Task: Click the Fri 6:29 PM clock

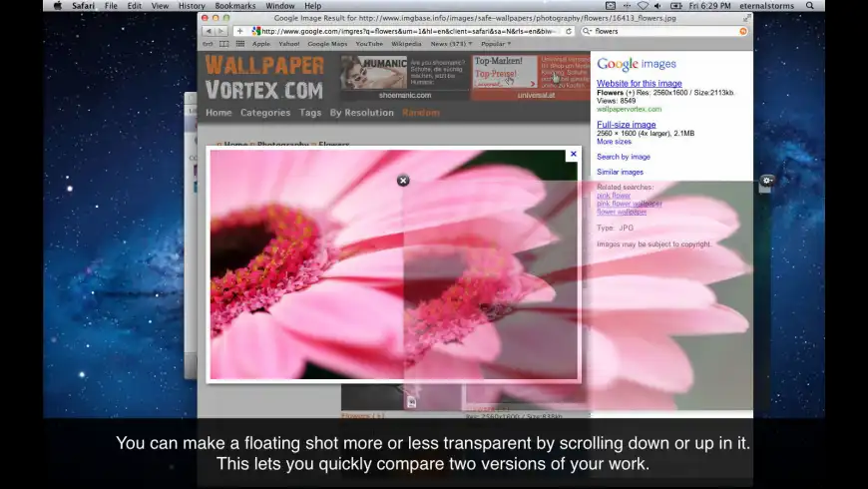Action: point(709,6)
